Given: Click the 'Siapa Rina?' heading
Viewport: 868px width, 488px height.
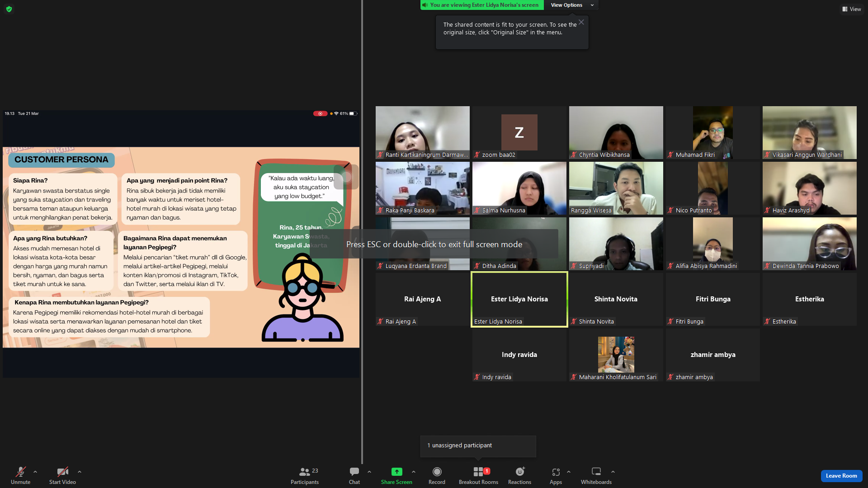Looking at the screenshot, I should coord(30,180).
